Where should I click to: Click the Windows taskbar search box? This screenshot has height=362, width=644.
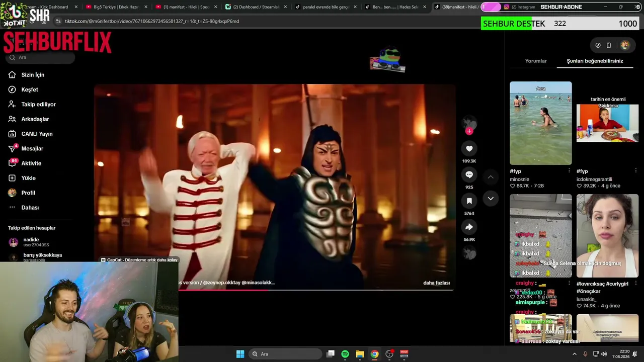pyautogui.click(x=285, y=354)
